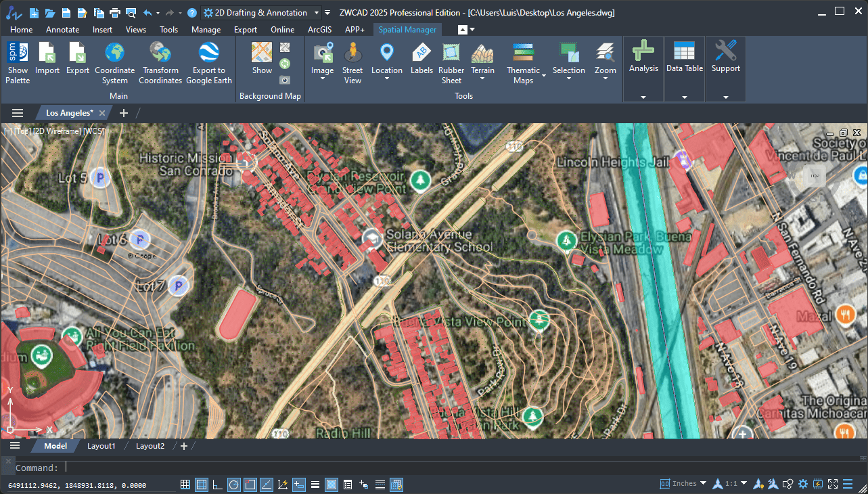
Task: Open the Coordinate System tool
Action: click(x=115, y=62)
